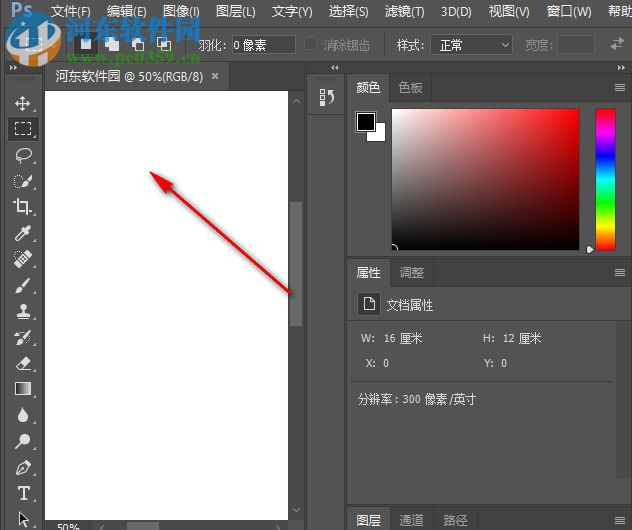
Task: Select the Eyedropper tool
Action: tap(23, 233)
